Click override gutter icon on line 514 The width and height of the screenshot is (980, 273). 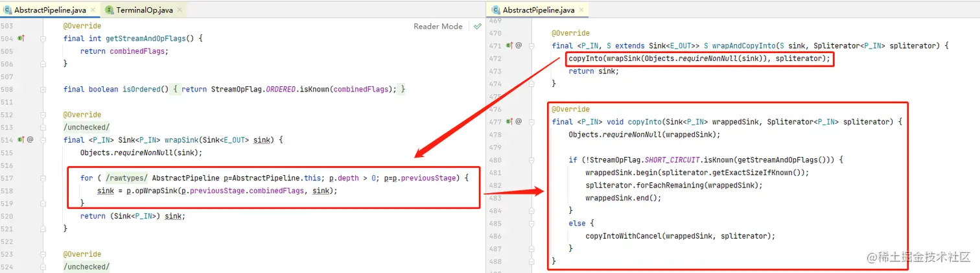point(21,139)
